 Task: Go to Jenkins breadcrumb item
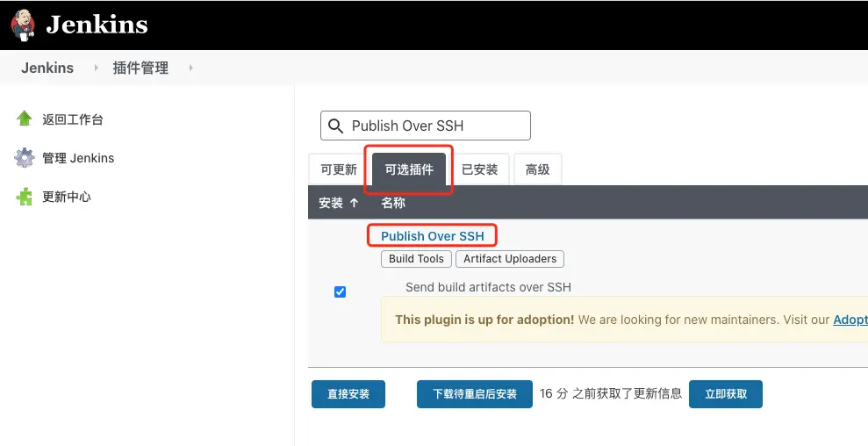(47, 68)
